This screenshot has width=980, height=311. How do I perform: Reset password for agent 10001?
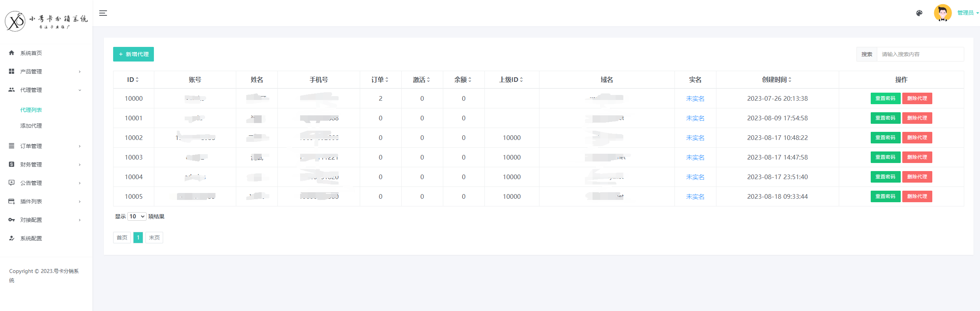885,118
